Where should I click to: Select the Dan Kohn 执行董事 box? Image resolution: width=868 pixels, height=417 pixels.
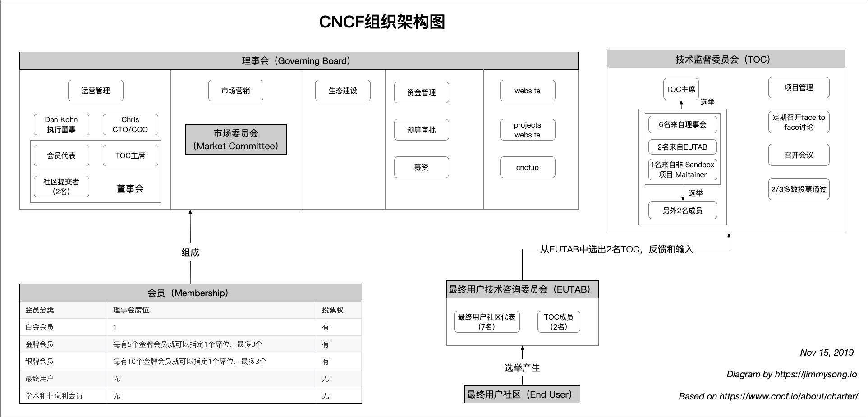[x=61, y=124]
